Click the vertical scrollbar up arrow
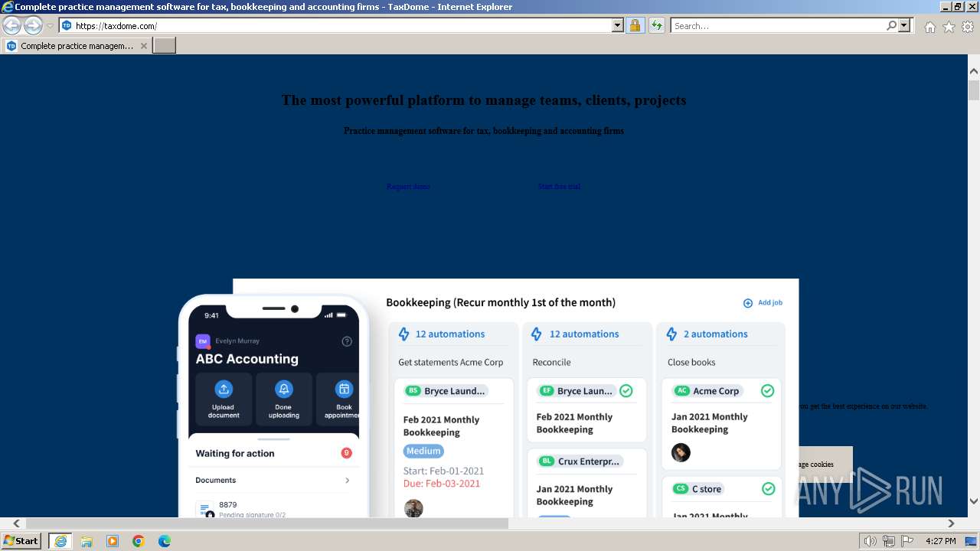The image size is (980, 551). (974, 71)
